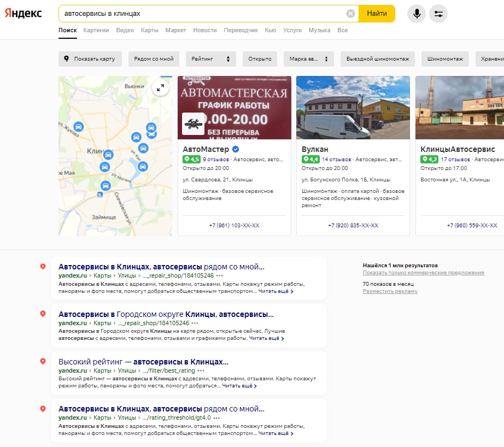This screenshot has height=447, width=504.
Task: Expand Читать ещё in Высокий рейтинг result
Action: pyautogui.click(x=239, y=386)
